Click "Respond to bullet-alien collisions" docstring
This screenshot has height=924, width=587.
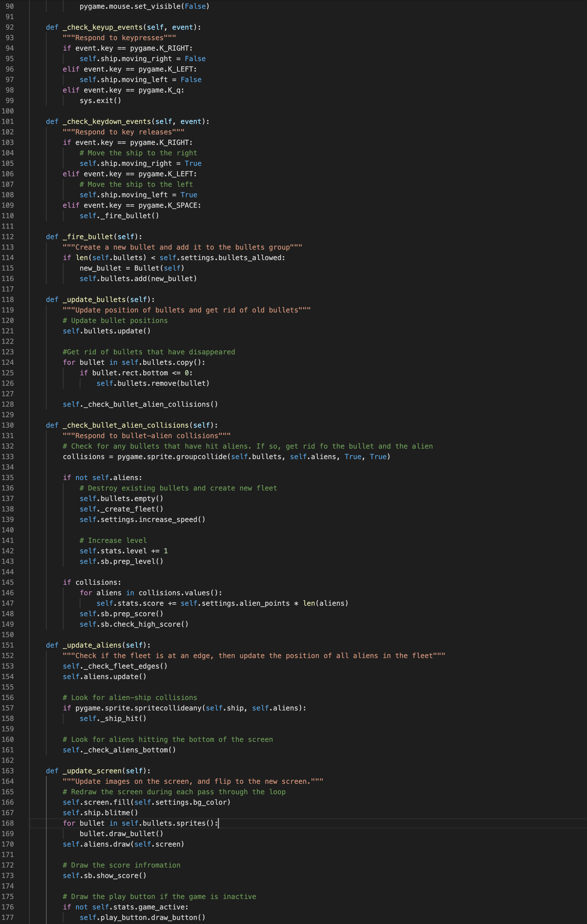click(x=147, y=436)
